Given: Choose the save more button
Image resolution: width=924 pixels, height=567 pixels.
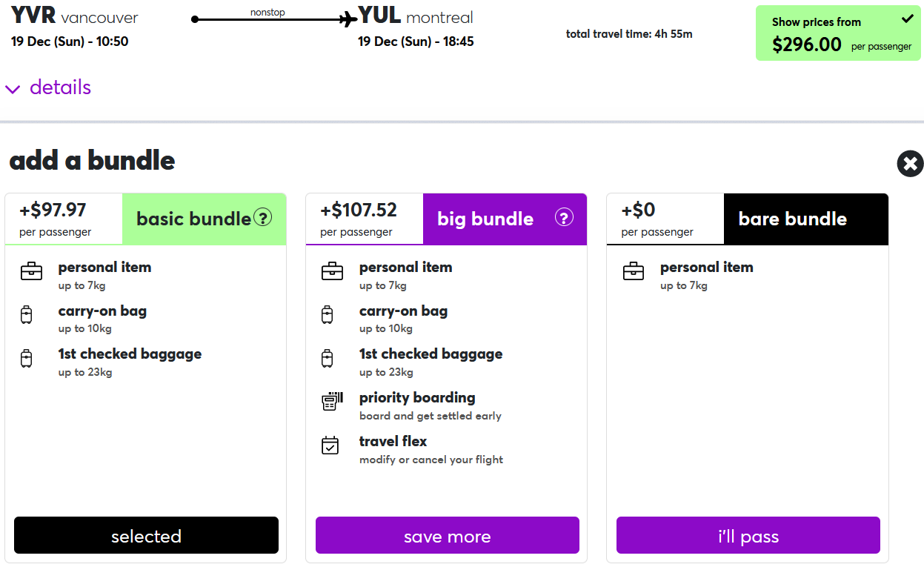Looking at the screenshot, I should point(447,535).
